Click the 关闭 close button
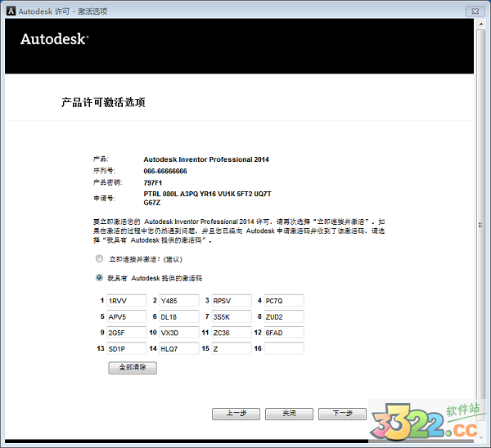This screenshot has width=491, height=448. coord(289,414)
